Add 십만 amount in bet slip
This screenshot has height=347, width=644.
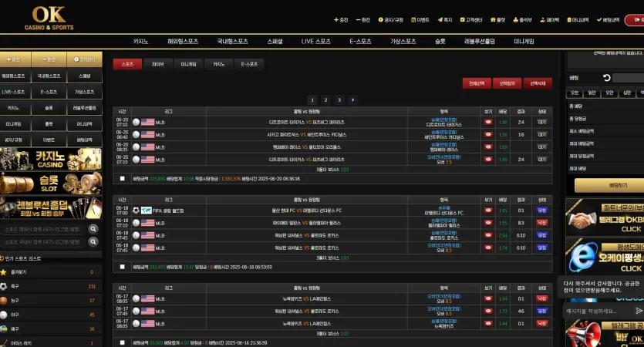pos(627,93)
